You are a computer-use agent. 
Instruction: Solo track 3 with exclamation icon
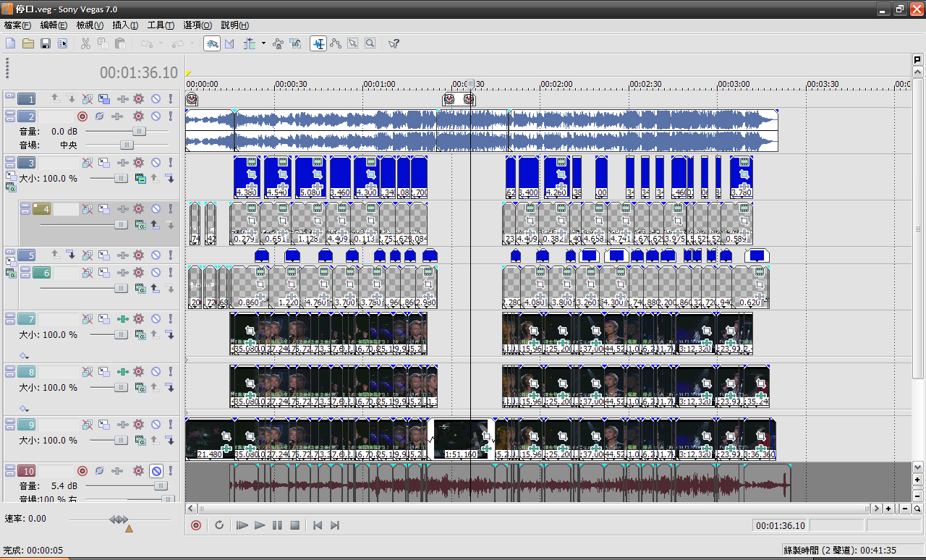click(171, 164)
